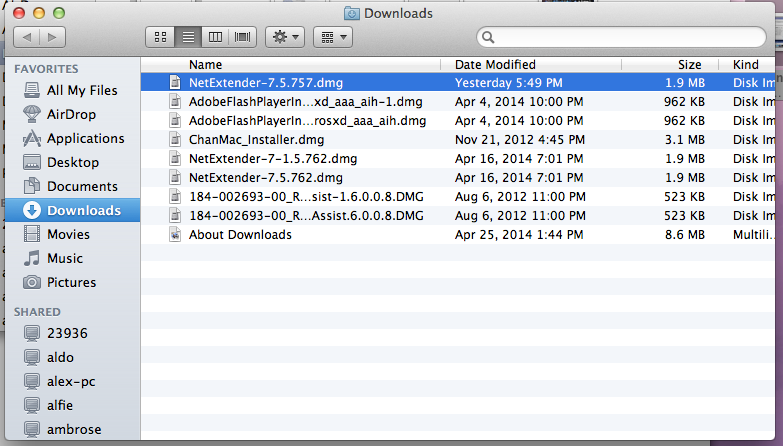Click the magnifying glass search icon
The width and height of the screenshot is (783, 446).
click(x=488, y=37)
